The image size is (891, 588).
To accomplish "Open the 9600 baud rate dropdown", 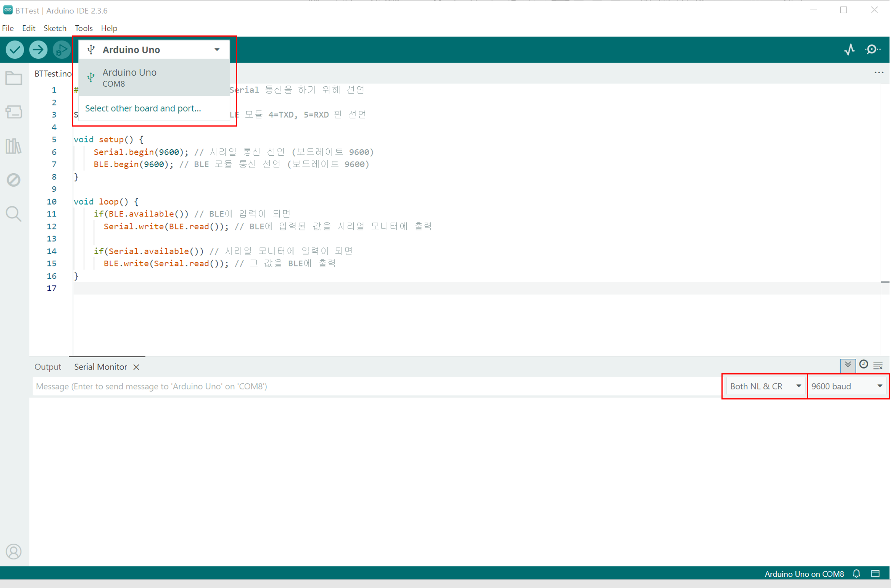I will point(848,387).
